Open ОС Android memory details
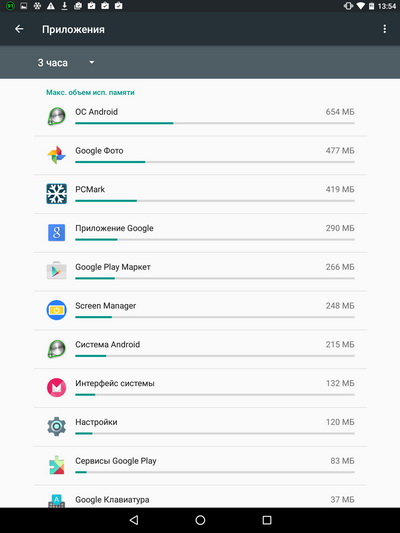Image resolution: width=400 pixels, height=533 pixels. (x=200, y=117)
